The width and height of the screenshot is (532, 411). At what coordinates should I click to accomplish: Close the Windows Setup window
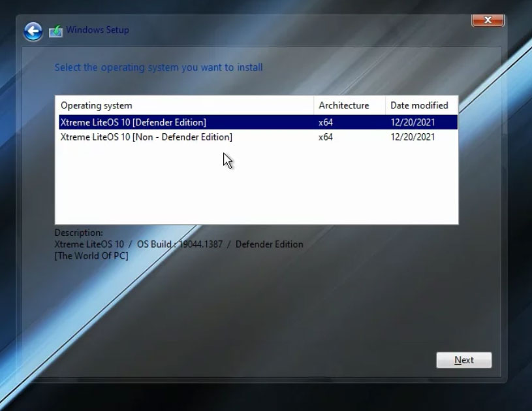[x=487, y=20]
